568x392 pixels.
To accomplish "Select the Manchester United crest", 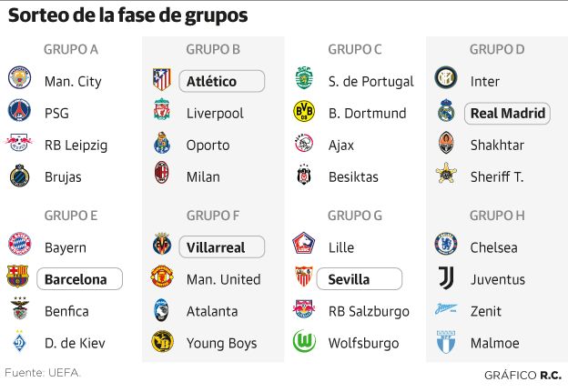I will pyautogui.click(x=162, y=277).
